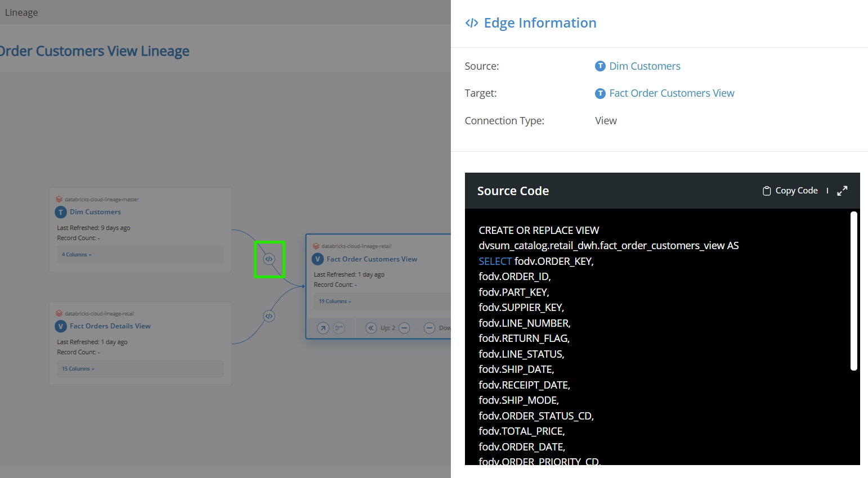Click the Databricks icon on Fact Orders Details View card

click(59, 313)
